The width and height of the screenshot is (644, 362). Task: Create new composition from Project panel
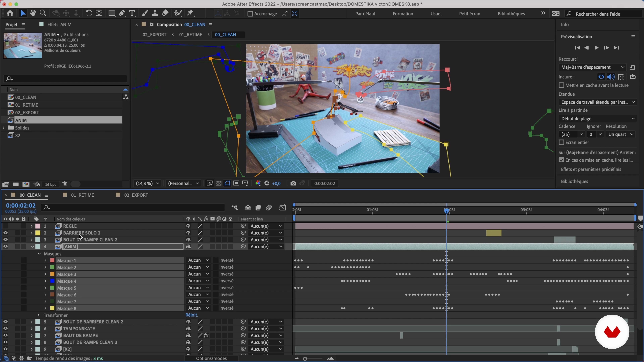[x=26, y=184]
